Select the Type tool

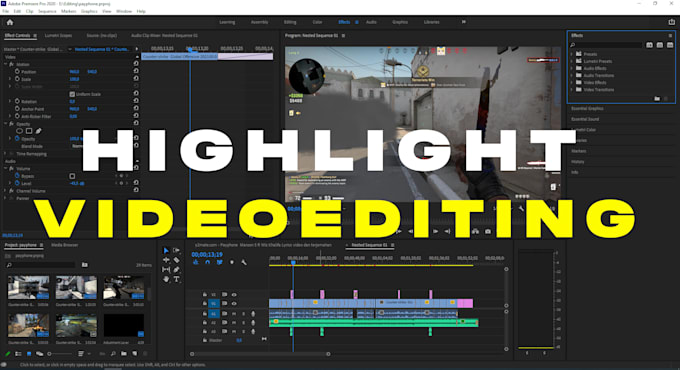point(177,279)
